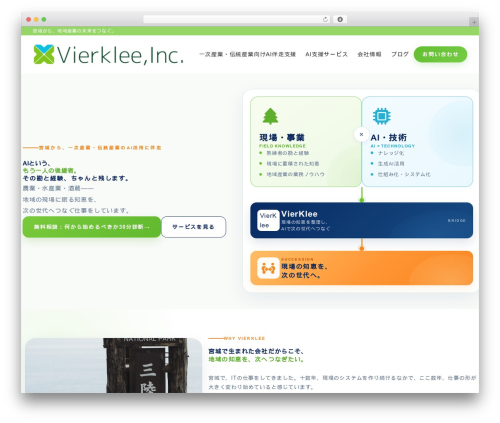Click the WHY VIERKLEE section label
The image size is (500, 423).
(x=244, y=338)
